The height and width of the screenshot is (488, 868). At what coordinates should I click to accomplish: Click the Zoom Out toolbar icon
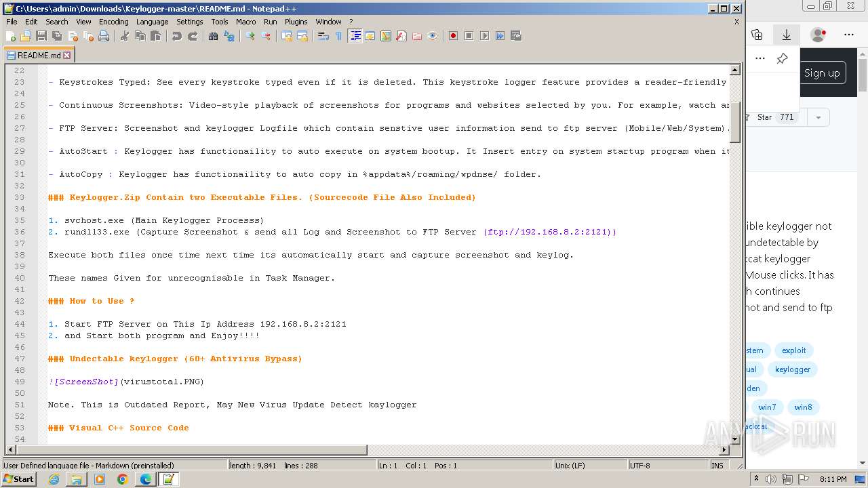[265, 36]
